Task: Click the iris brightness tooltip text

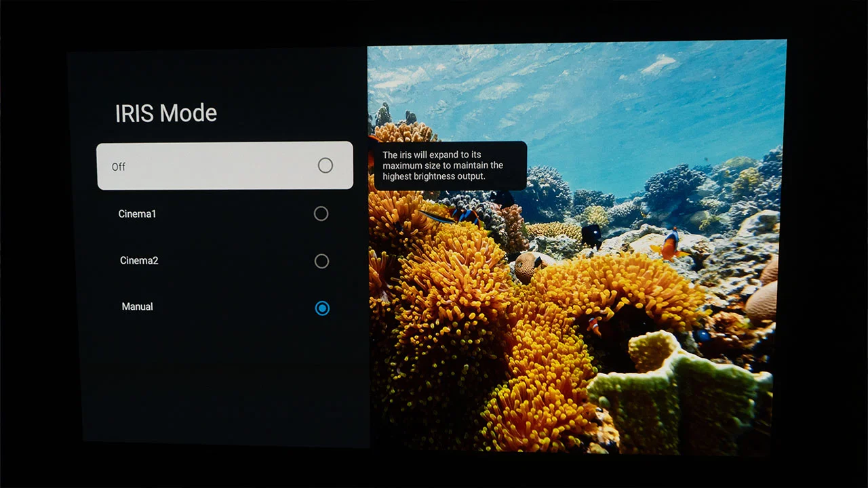Action: (443, 165)
